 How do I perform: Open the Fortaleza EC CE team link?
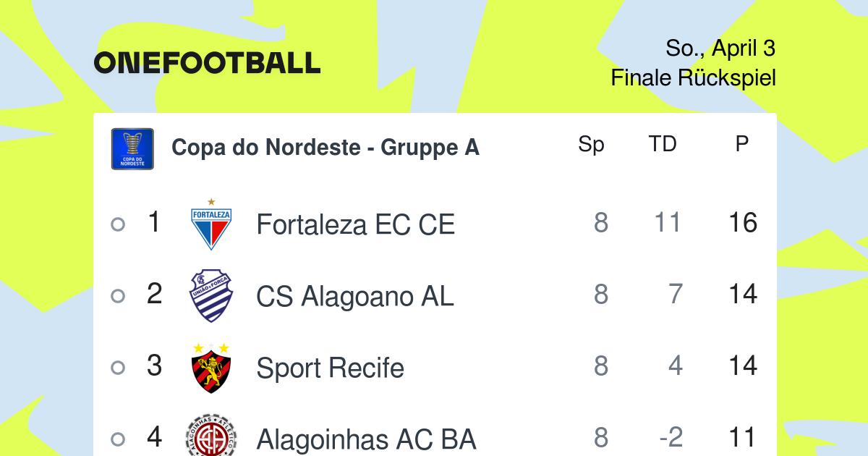coord(355,224)
